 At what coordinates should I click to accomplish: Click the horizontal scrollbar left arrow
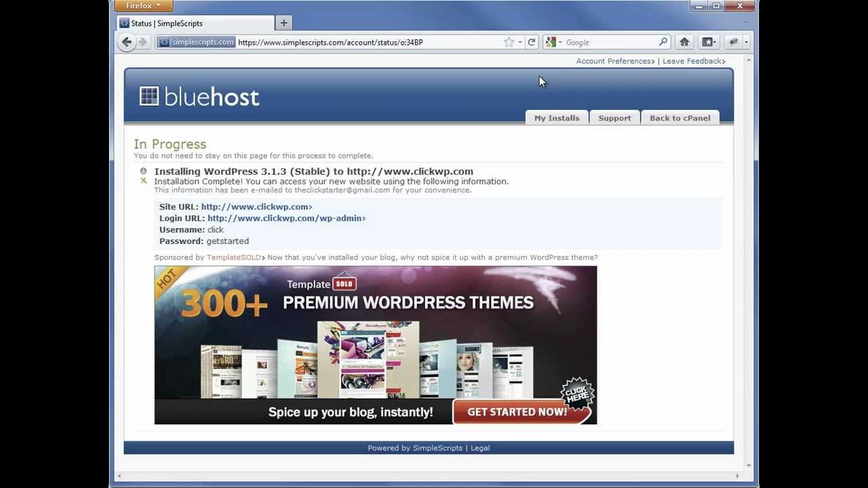119,476
